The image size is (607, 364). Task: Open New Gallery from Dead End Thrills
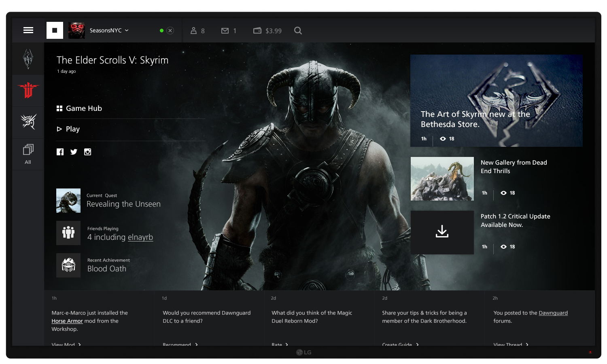[514, 167]
